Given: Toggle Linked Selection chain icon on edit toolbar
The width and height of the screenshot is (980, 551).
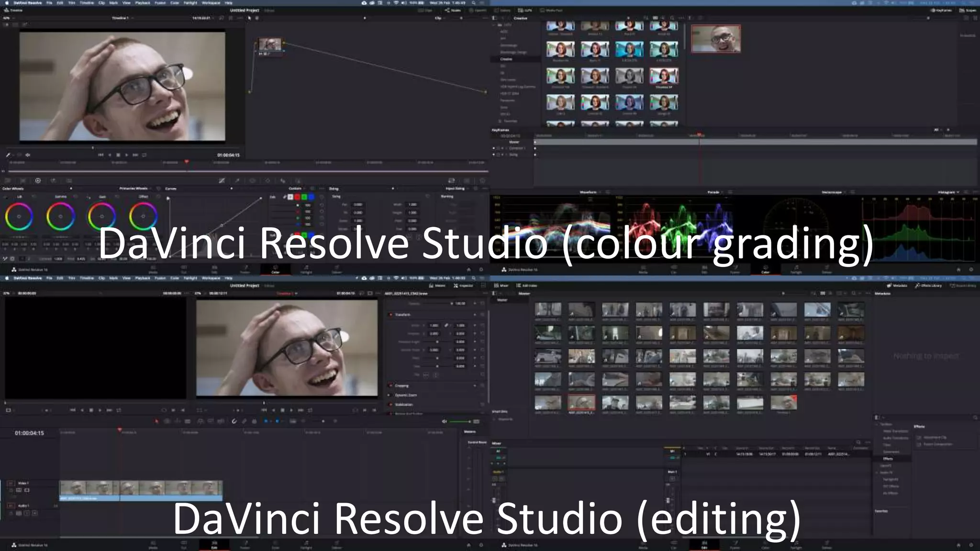Looking at the screenshot, I should pyautogui.click(x=244, y=421).
